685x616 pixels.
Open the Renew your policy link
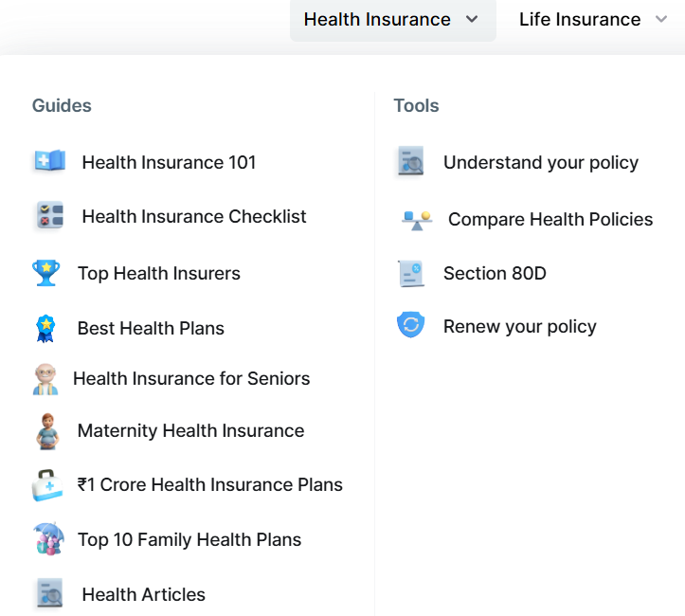[520, 327]
